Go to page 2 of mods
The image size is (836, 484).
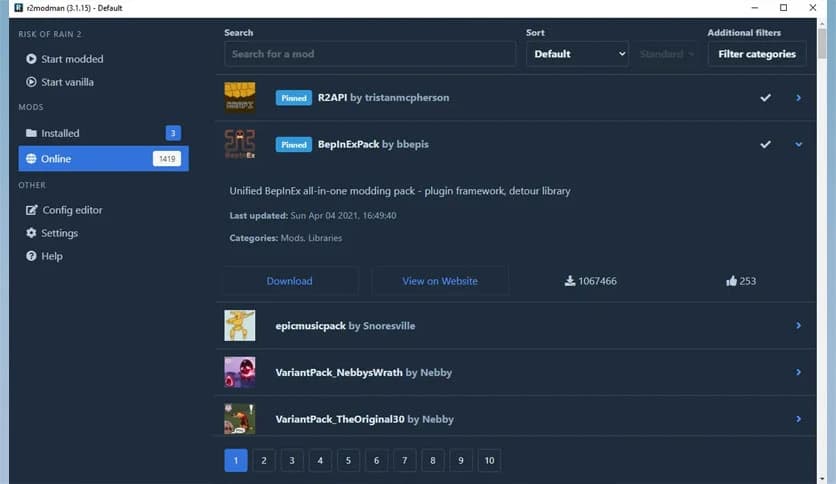(263, 460)
